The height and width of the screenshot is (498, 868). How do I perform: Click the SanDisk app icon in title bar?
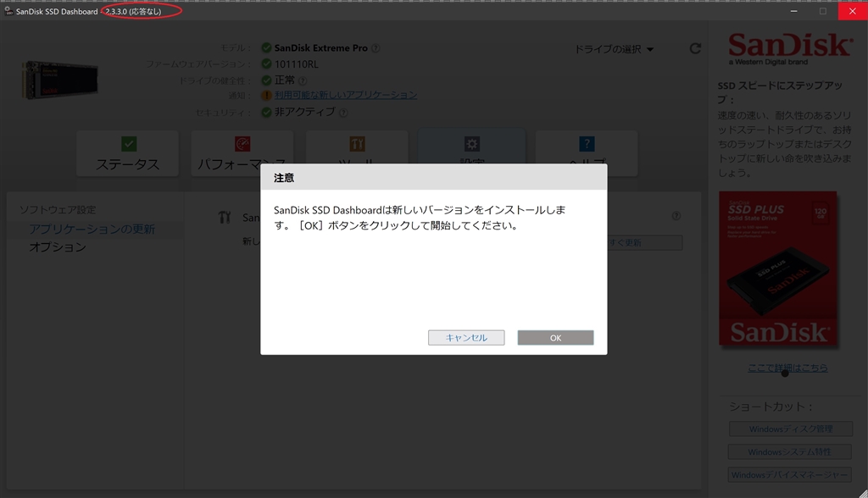[x=8, y=11]
